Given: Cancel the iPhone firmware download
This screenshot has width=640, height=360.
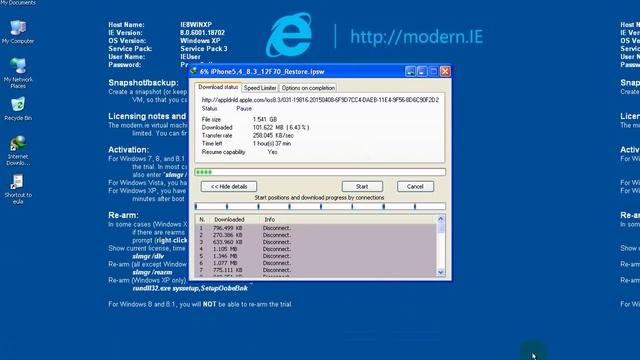Looking at the screenshot, I should point(415,187).
